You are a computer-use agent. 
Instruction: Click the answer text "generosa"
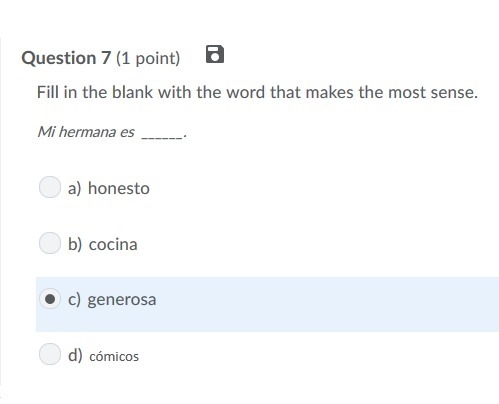click(x=122, y=300)
